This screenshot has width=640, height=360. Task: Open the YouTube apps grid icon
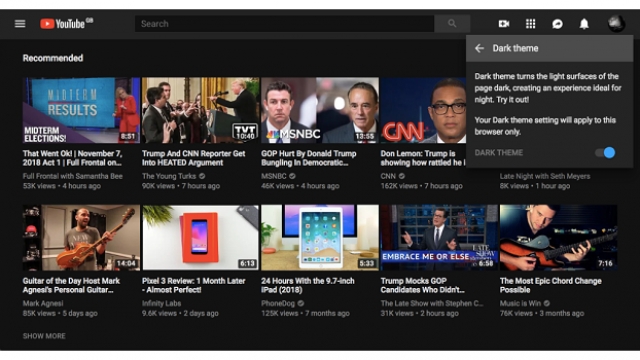[530, 24]
